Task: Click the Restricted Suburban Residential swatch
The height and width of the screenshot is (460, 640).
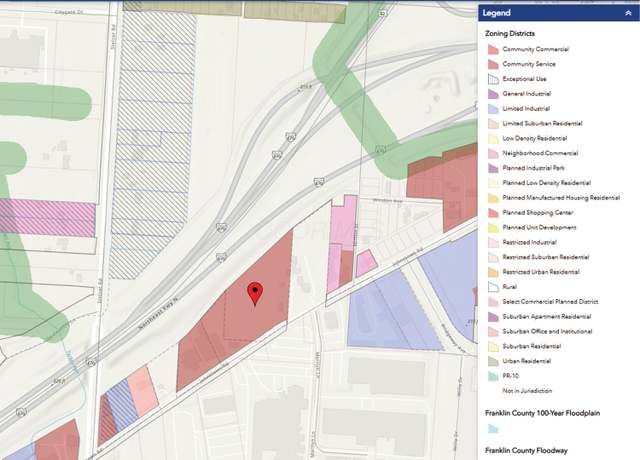Action: [x=493, y=257]
